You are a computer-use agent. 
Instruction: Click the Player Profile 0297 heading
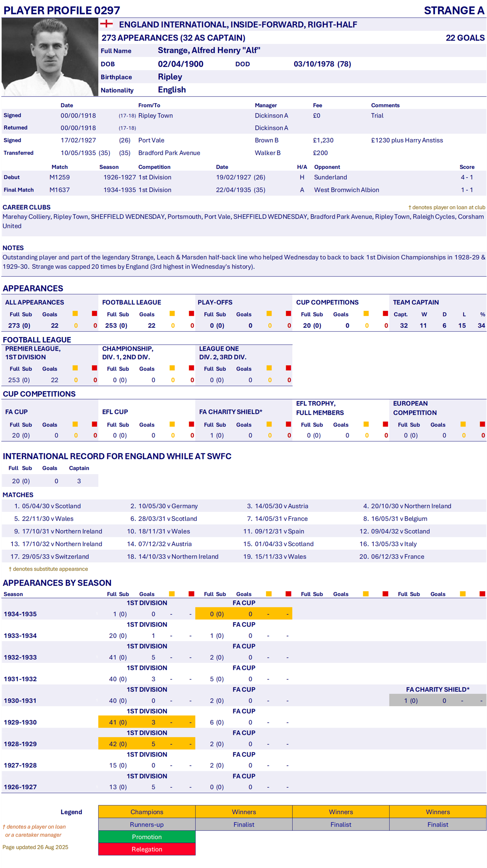coord(62,10)
